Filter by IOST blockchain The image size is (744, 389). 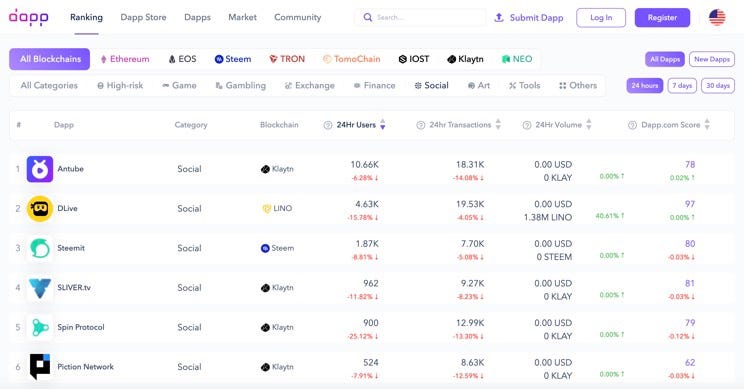coord(414,59)
